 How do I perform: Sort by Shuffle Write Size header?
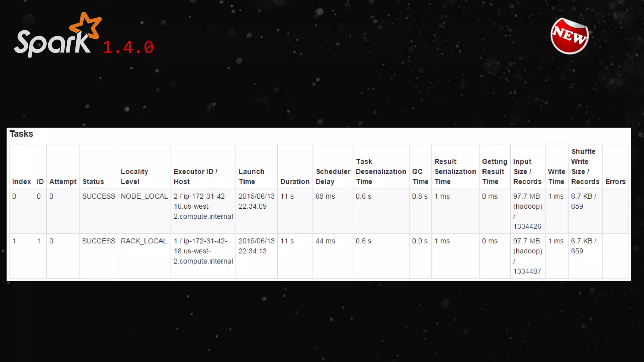585,167
